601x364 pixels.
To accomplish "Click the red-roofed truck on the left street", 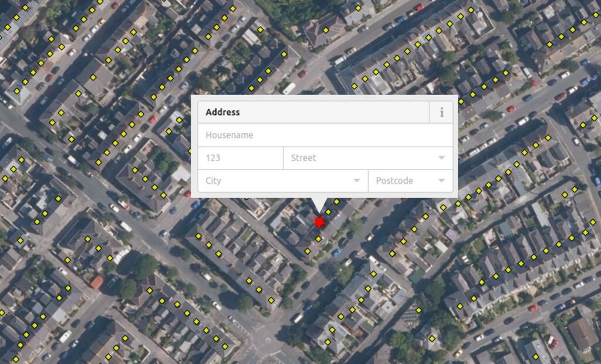I will tap(97, 283).
